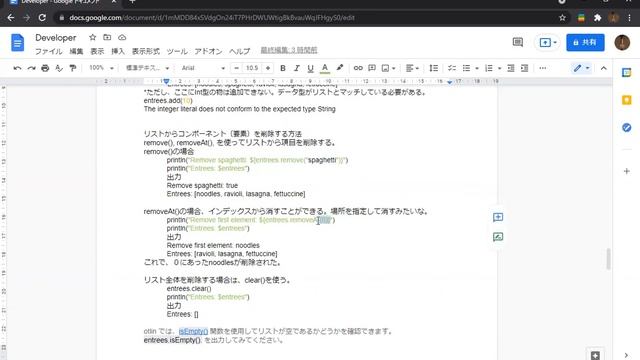Click the Developer document title
This screenshot has height=360, width=640.
56,38
